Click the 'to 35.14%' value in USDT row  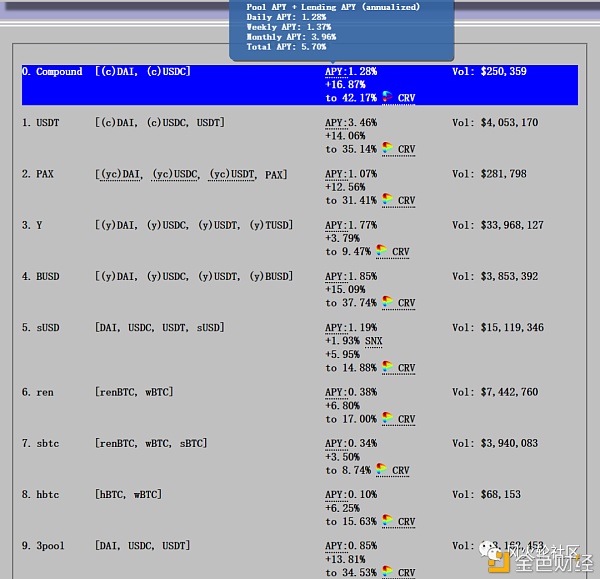point(351,149)
